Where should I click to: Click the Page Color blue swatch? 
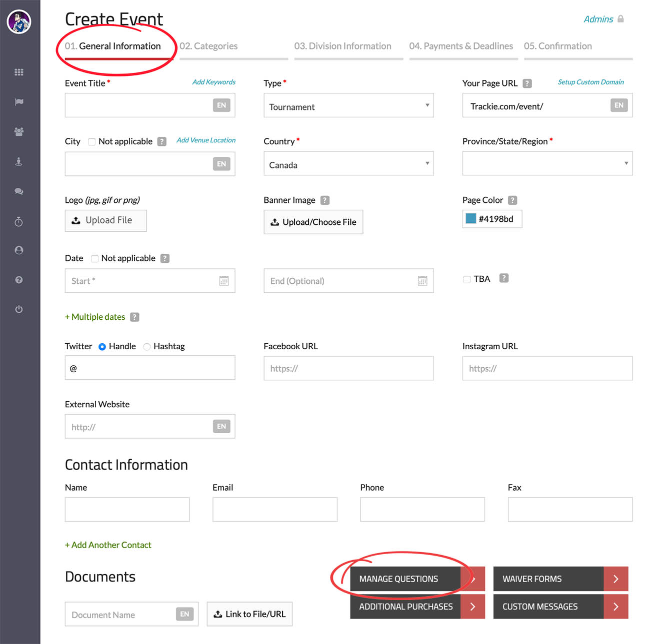pyautogui.click(x=471, y=219)
